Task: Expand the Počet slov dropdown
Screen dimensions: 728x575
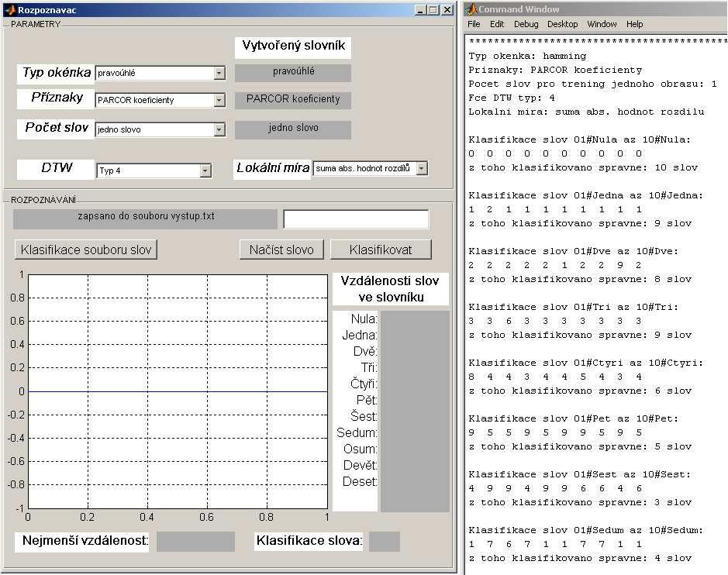Action: [160, 129]
